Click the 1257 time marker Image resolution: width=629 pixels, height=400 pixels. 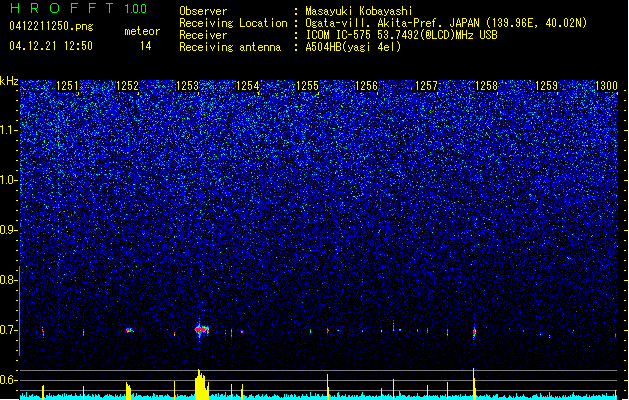point(426,86)
